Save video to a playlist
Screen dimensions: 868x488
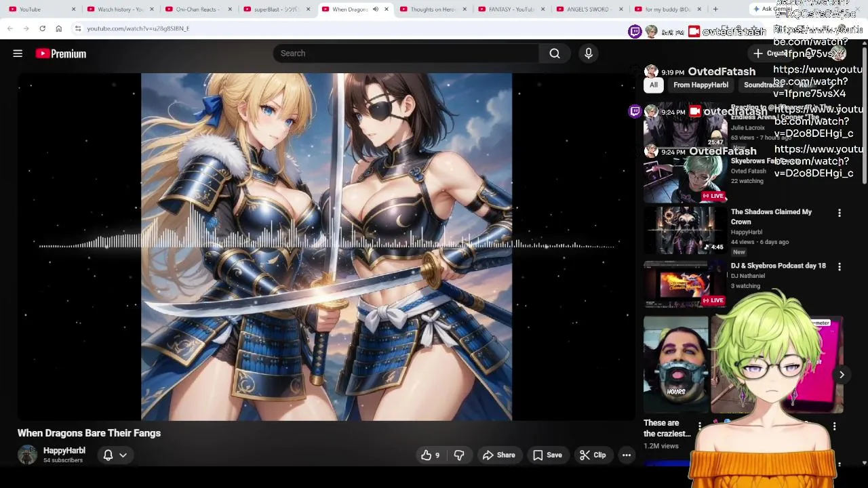coord(547,455)
